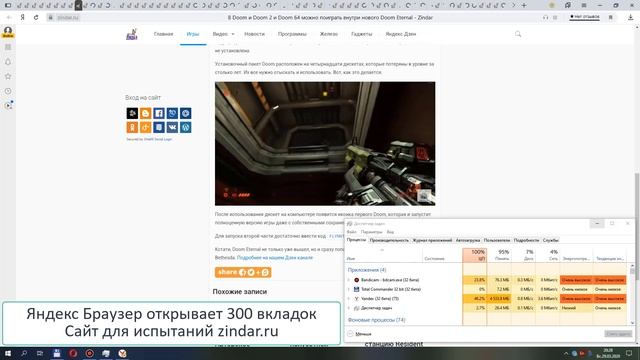Switch to Yandex Browser on taskbar
640x360 pixels.
pyautogui.click(x=122, y=353)
